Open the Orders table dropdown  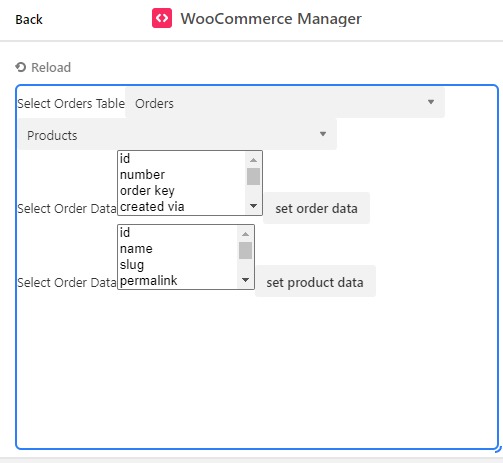(285, 103)
